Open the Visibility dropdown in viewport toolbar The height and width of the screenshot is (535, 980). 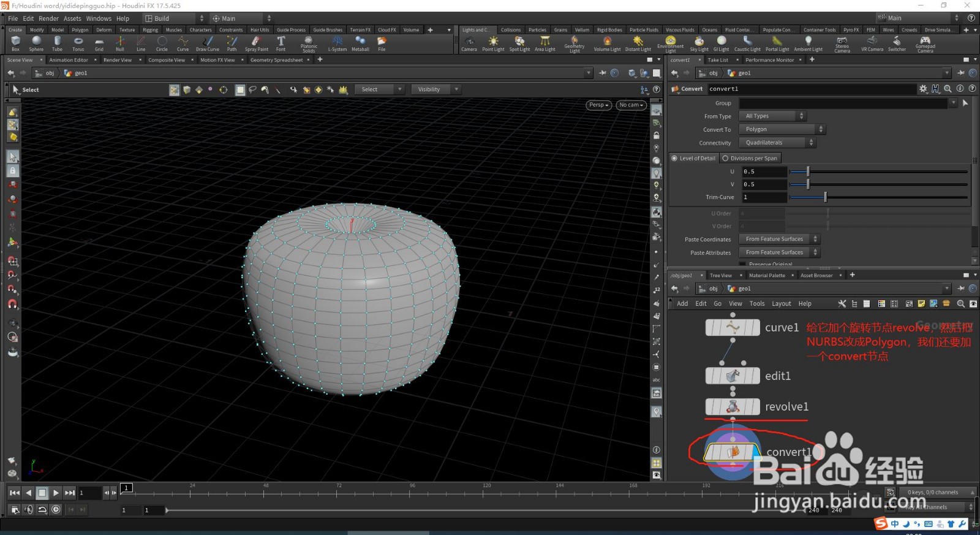tap(435, 89)
